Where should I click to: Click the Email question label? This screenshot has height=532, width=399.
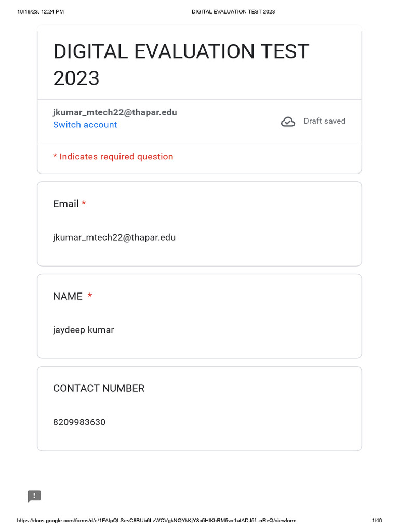(66, 204)
